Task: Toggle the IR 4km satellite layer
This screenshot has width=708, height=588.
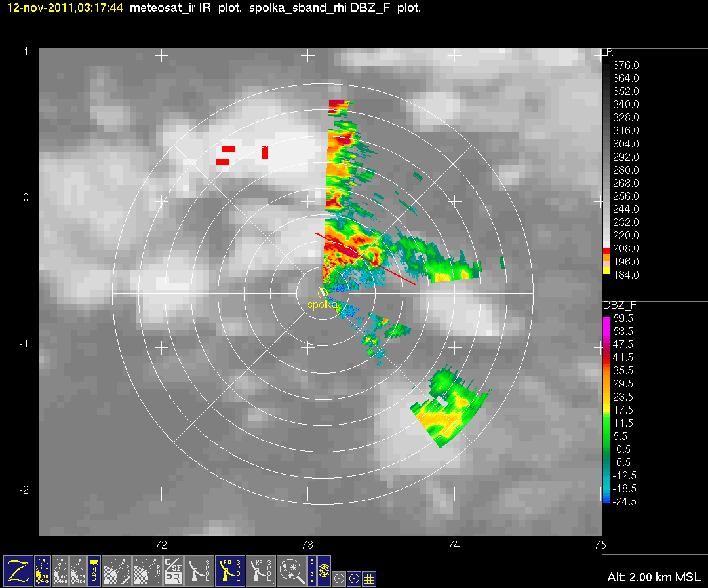Action: coord(43,571)
